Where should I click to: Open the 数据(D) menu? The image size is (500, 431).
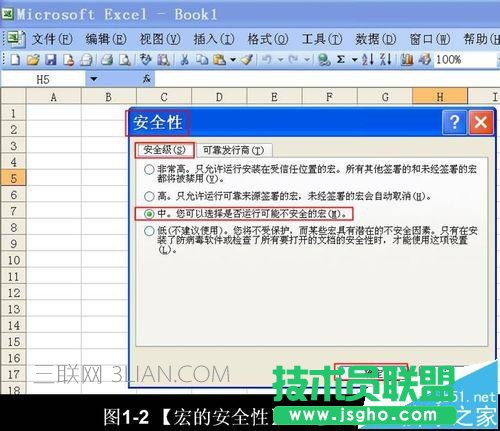[x=376, y=39]
